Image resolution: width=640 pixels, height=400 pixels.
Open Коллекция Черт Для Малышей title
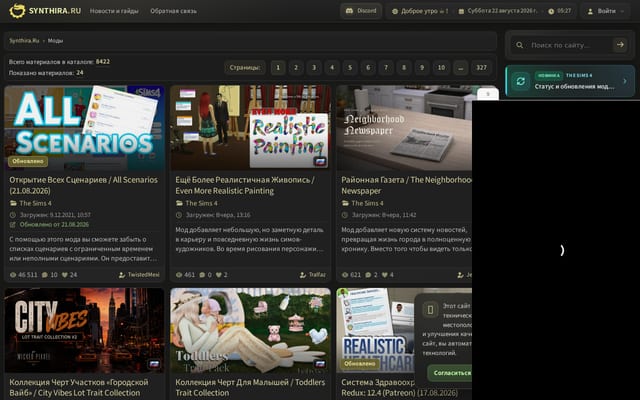coord(250,387)
